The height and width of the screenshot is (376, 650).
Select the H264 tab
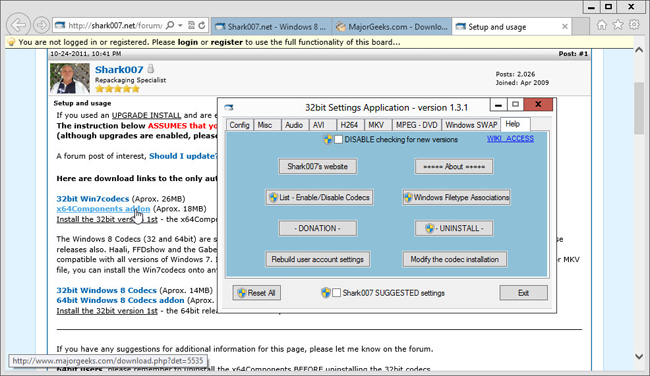tap(349, 125)
